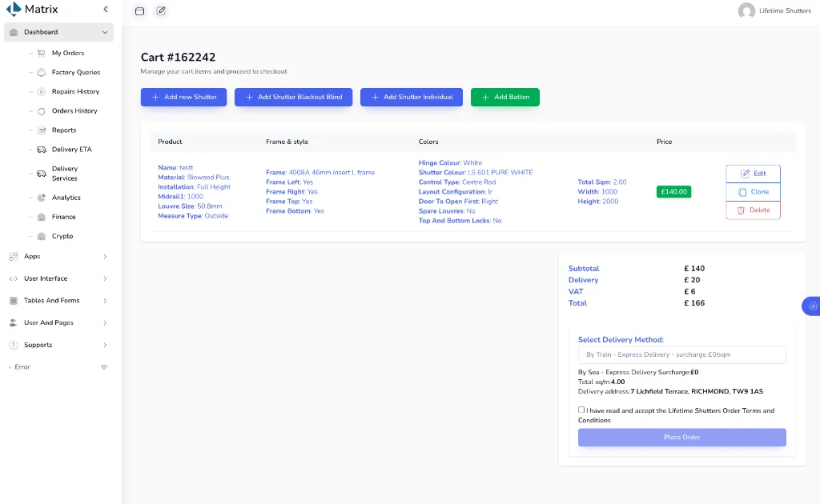The height and width of the screenshot is (504, 820).
Task: Expand the User And Pages chevron
Action: (105, 323)
